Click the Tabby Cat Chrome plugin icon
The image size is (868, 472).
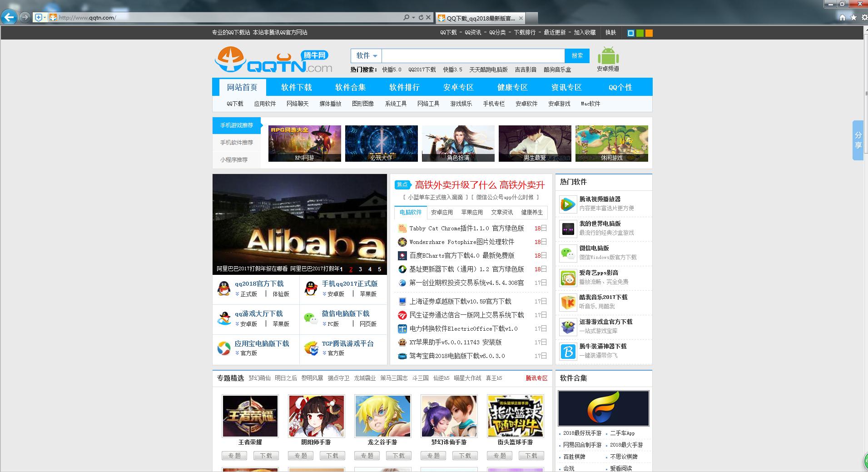(x=402, y=229)
